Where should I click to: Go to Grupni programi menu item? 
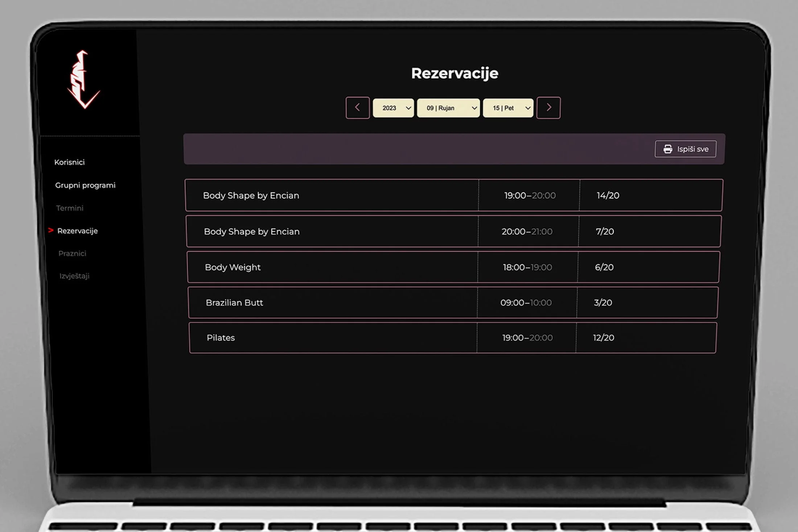(85, 185)
